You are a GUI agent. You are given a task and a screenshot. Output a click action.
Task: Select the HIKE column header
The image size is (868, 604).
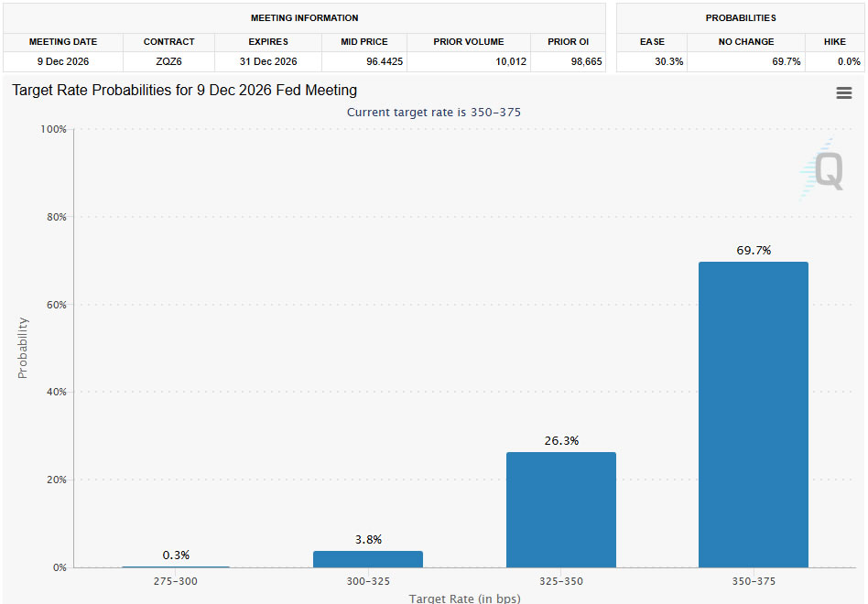(835, 42)
